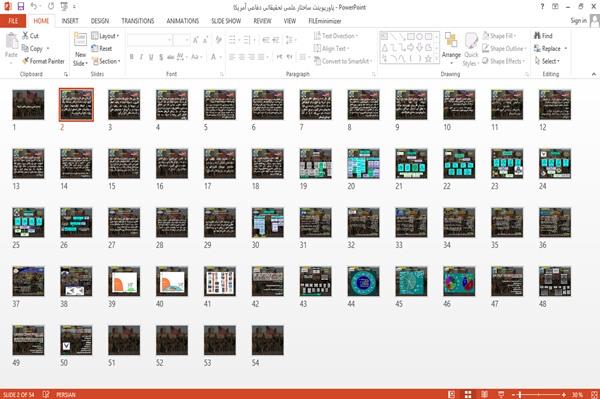Toggle Italic formatting button
This screenshot has height=399, width=600.
(141, 57)
